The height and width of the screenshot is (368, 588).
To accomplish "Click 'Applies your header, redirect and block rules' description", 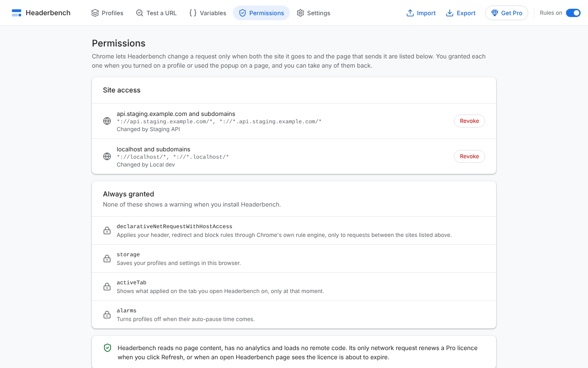I will 284,235.
